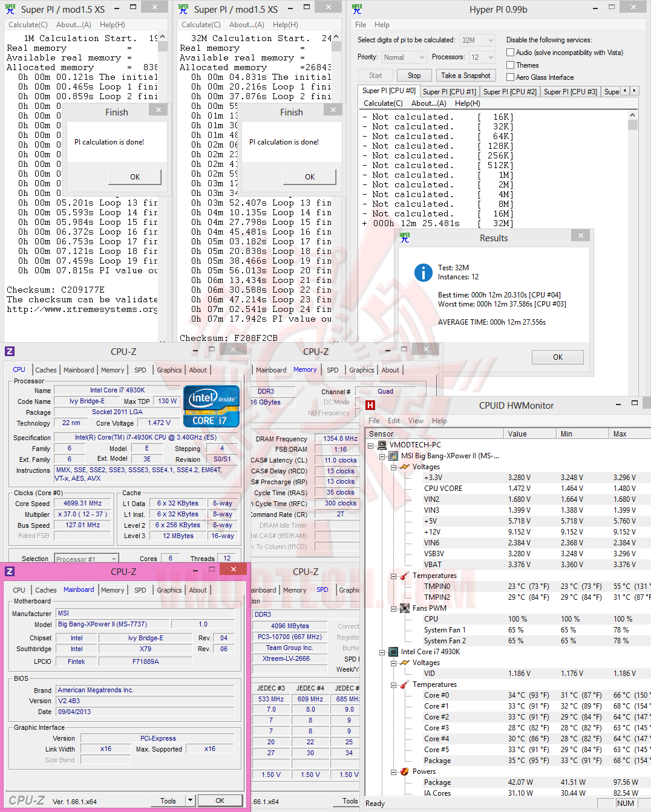Collapse the Powers node in HWMonitor

[x=393, y=771]
